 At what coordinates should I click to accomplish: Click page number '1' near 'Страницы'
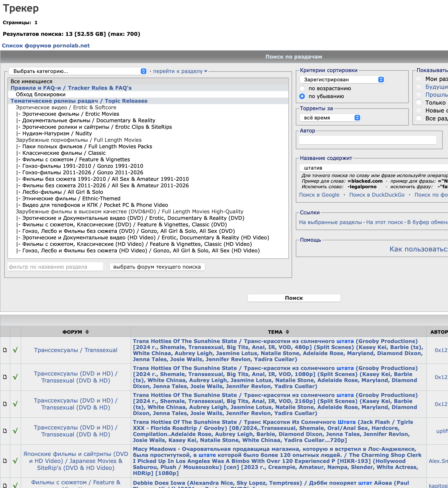pos(36,23)
